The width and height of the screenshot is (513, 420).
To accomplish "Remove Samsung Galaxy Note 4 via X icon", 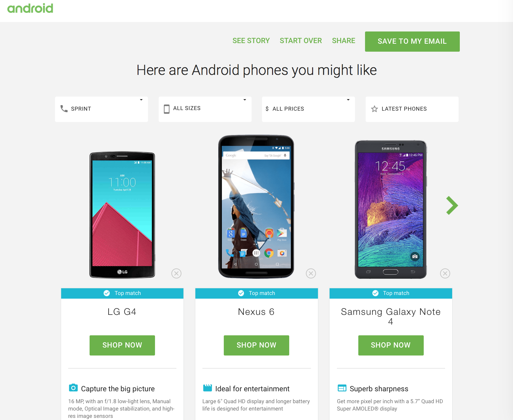I will [445, 273].
